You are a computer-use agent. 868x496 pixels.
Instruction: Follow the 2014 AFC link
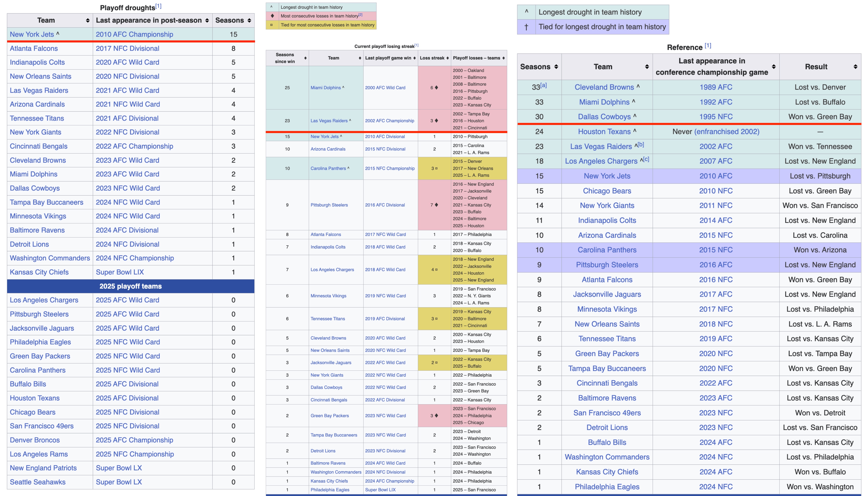[716, 220]
